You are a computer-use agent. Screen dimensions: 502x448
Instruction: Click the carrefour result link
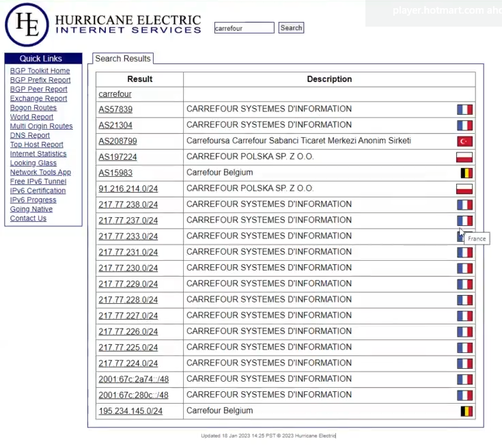pos(115,94)
